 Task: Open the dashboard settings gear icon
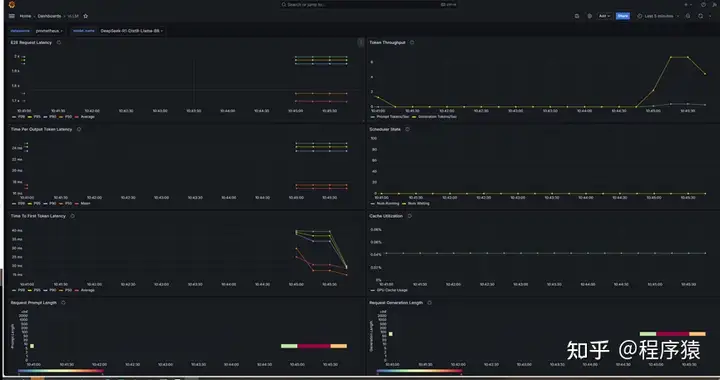click(590, 16)
